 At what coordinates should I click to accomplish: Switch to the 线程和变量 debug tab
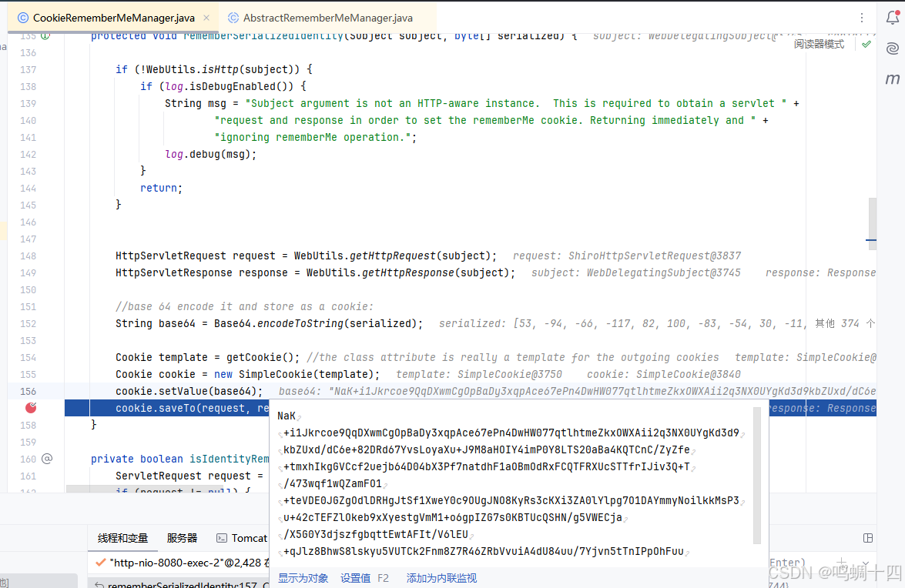pos(122,538)
